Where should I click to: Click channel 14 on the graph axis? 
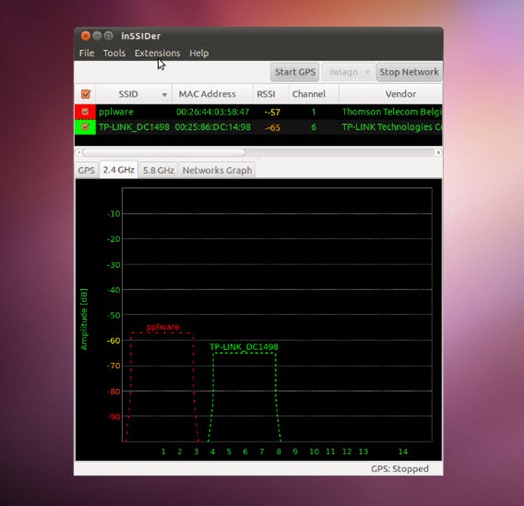pos(403,452)
